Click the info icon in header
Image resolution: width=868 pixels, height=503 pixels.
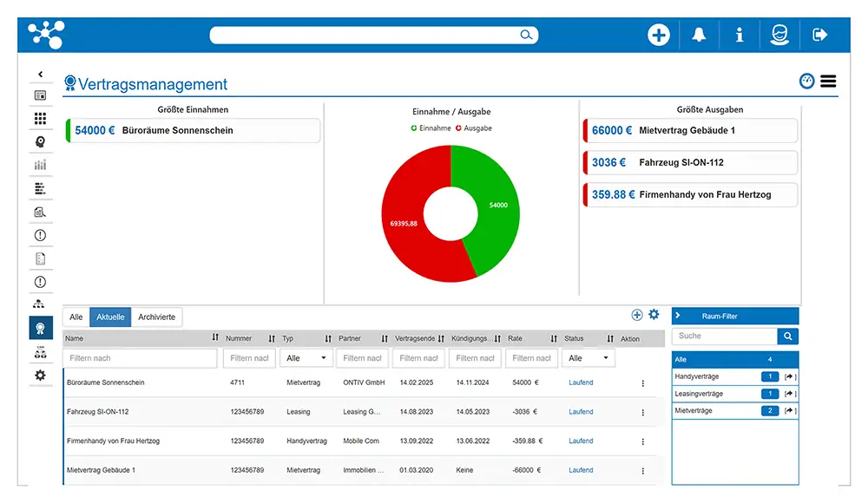(x=739, y=35)
